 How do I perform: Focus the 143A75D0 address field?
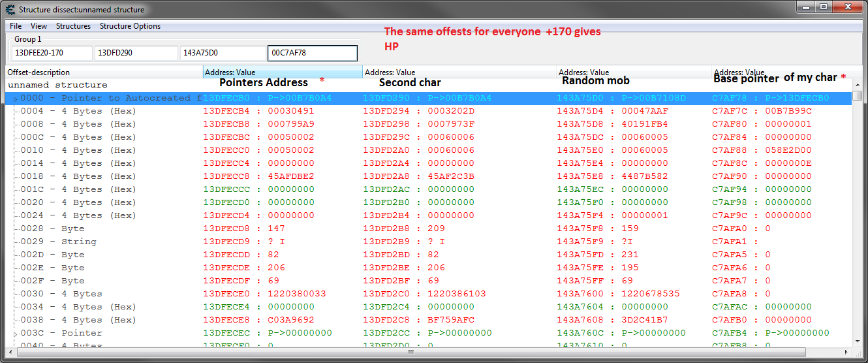tap(222, 53)
